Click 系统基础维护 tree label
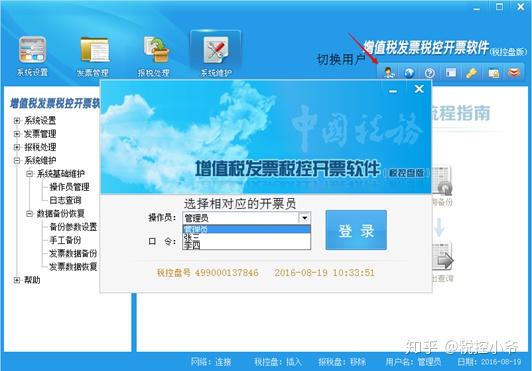The height and width of the screenshot is (371, 532). tap(61, 174)
